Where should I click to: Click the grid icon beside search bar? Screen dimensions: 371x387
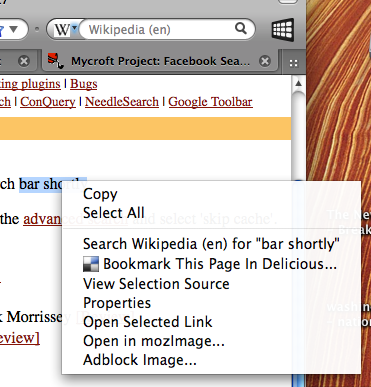tap(283, 30)
